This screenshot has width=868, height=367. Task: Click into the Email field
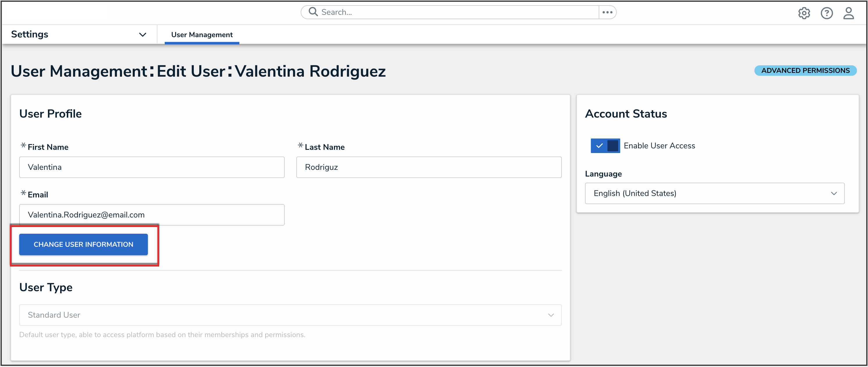152,215
